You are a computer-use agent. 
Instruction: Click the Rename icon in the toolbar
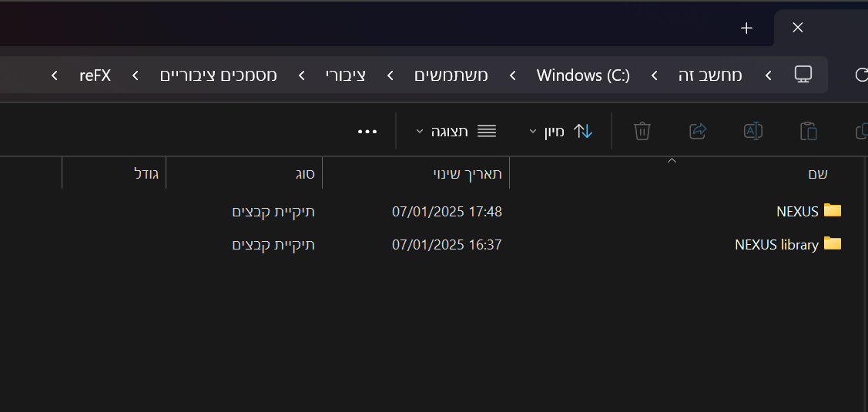(753, 131)
